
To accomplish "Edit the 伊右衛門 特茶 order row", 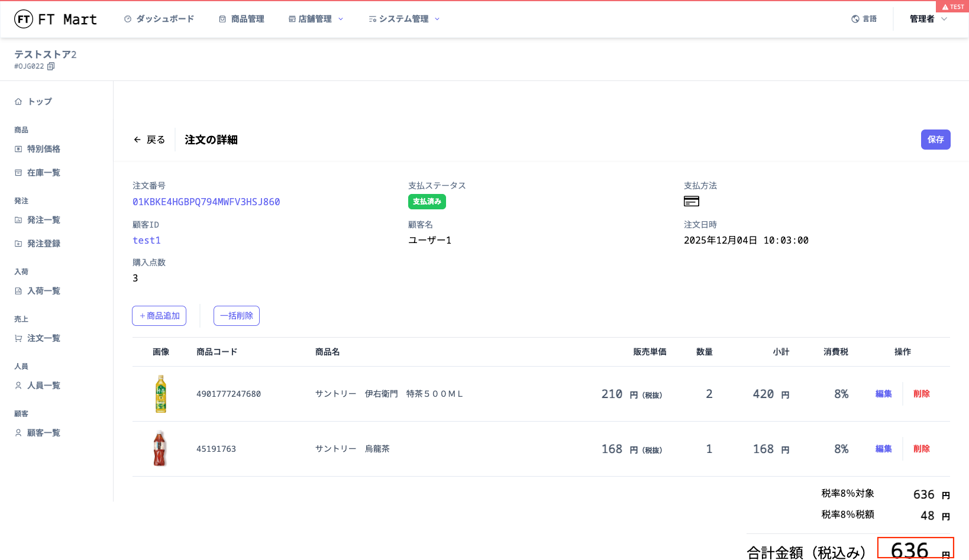I will 883,394.
